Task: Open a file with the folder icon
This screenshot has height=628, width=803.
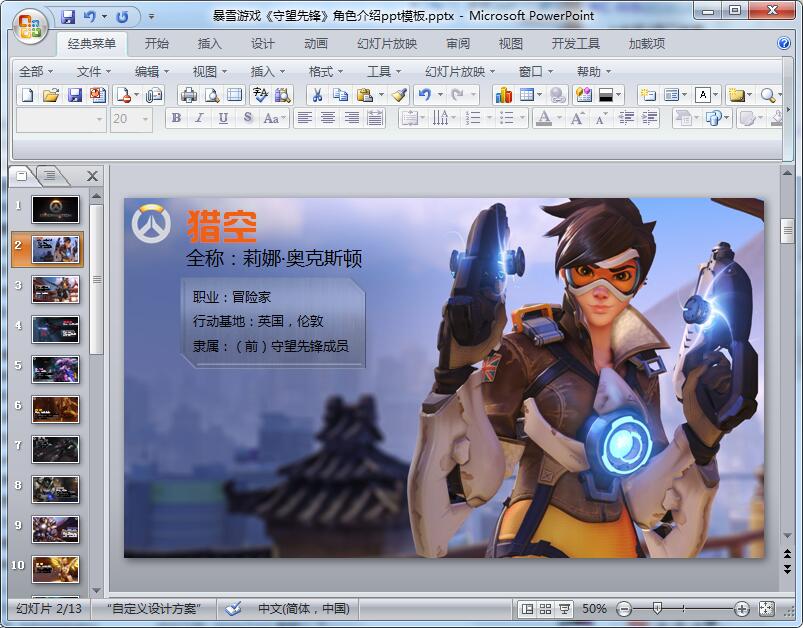Action: click(51, 95)
